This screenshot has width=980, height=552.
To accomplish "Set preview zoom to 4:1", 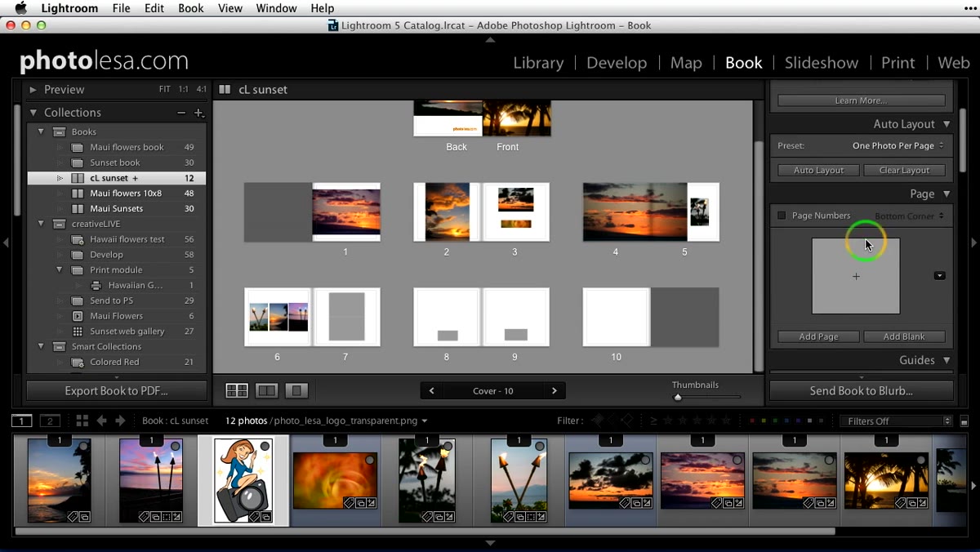I will coord(201,90).
